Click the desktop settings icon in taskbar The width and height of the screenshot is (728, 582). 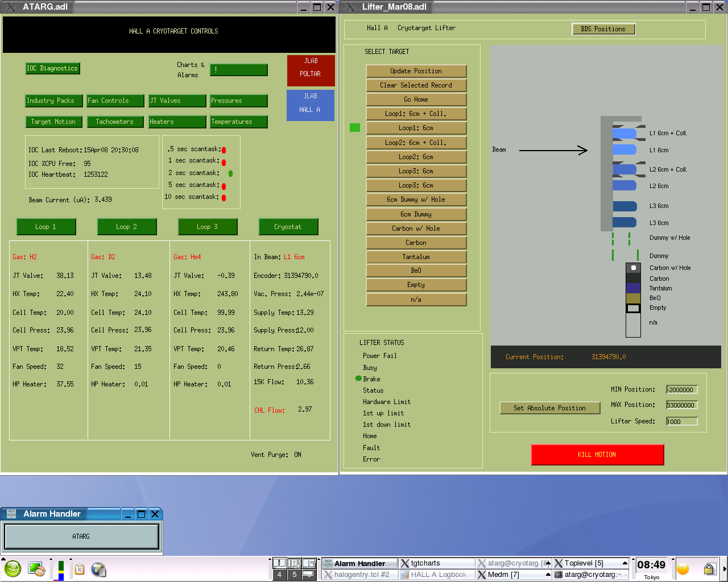click(37, 569)
